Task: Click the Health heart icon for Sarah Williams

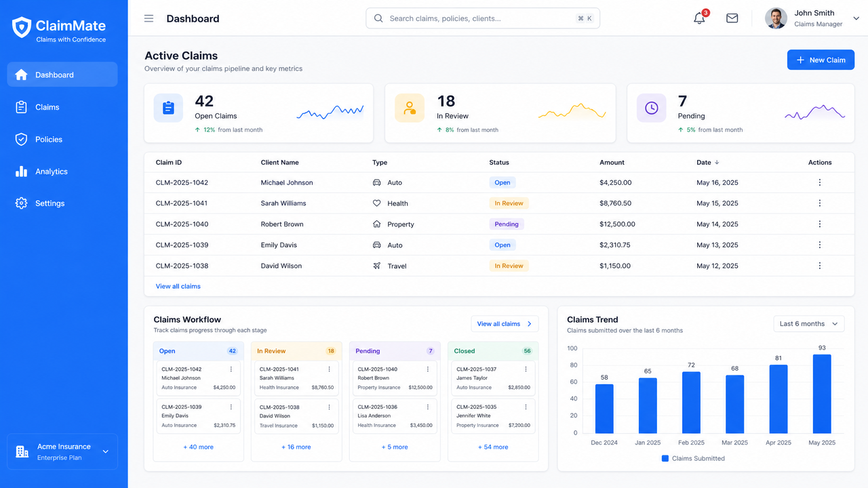Action: tap(377, 203)
